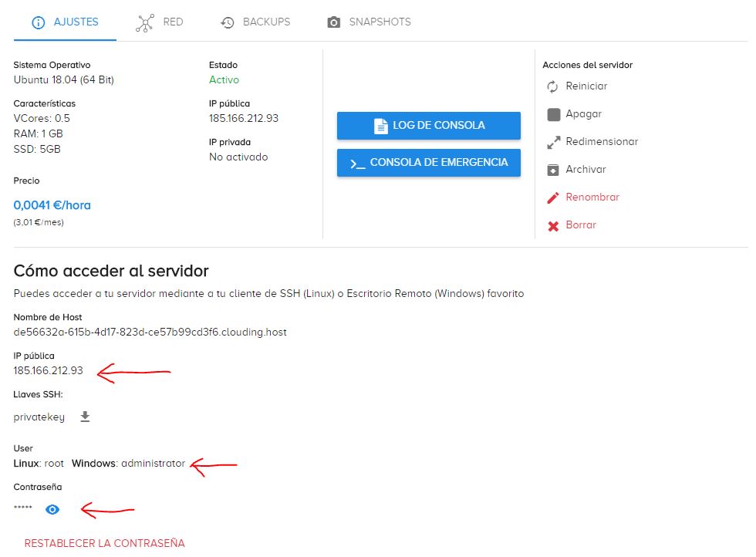Screen dimensions: 756x557
Task: Choose Renombrar server action
Action: (592, 197)
